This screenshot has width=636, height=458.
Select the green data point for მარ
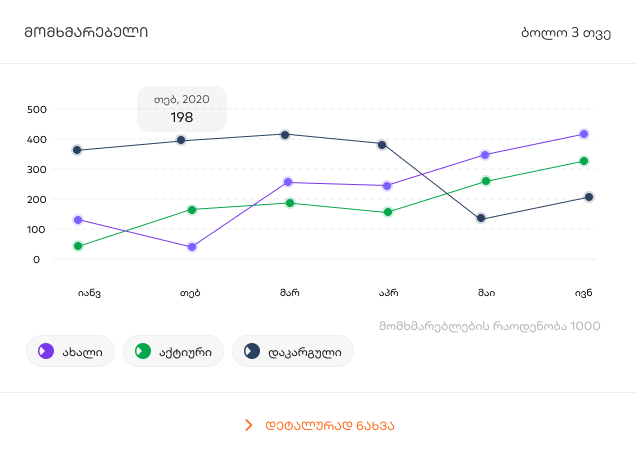(x=290, y=203)
